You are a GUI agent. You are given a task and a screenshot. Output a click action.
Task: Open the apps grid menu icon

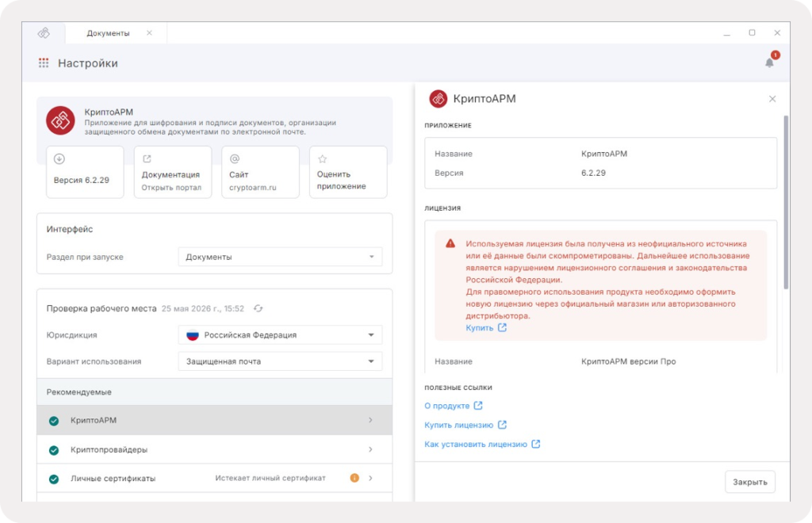coord(44,63)
